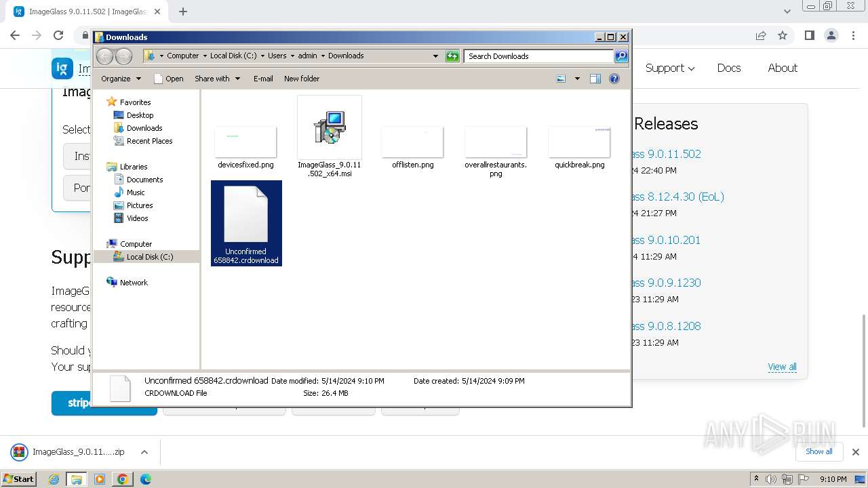Click Chrome tab search down arrow
This screenshot has width=868, height=488.
787,12
